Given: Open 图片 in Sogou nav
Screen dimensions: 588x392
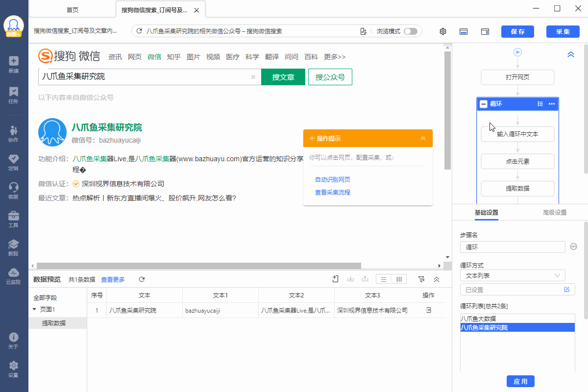Looking at the screenshot, I should point(194,57).
